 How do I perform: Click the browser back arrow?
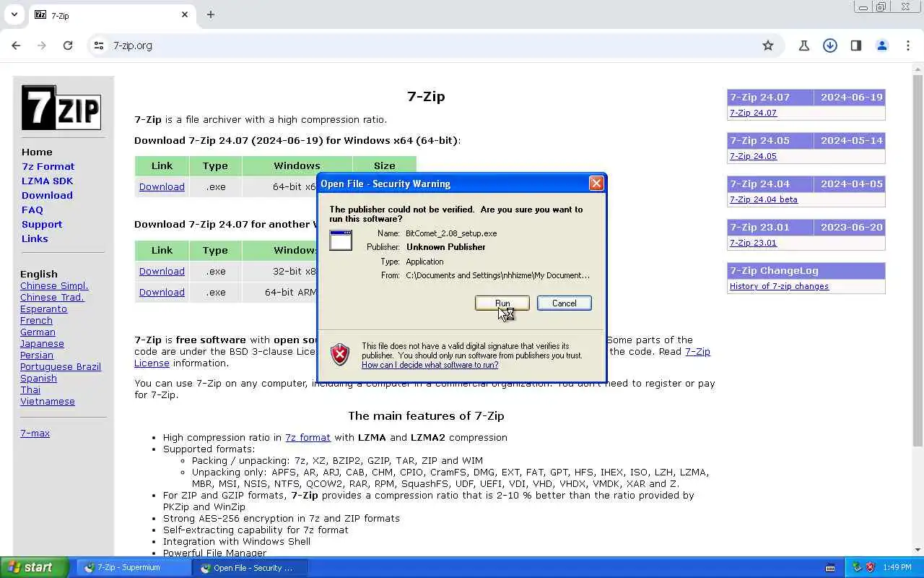click(x=16, y=46)
